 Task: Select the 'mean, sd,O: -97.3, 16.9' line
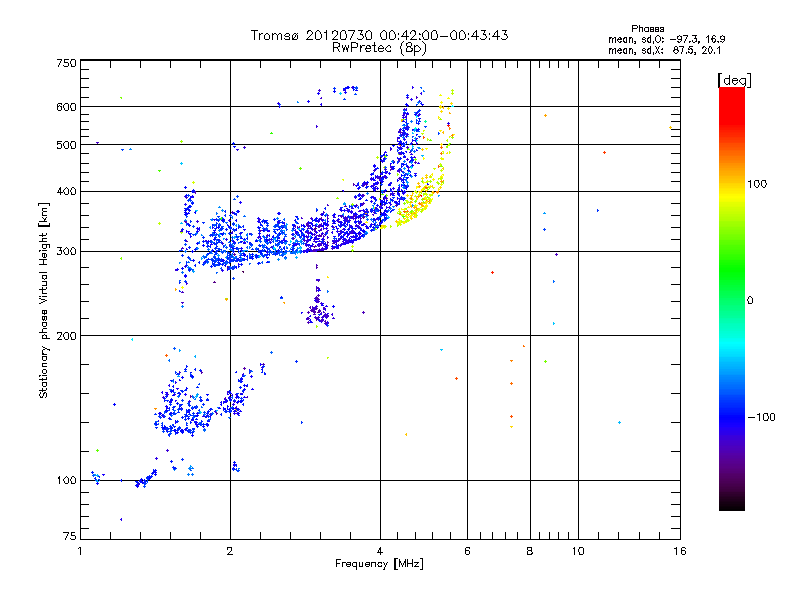coord(666,39)
